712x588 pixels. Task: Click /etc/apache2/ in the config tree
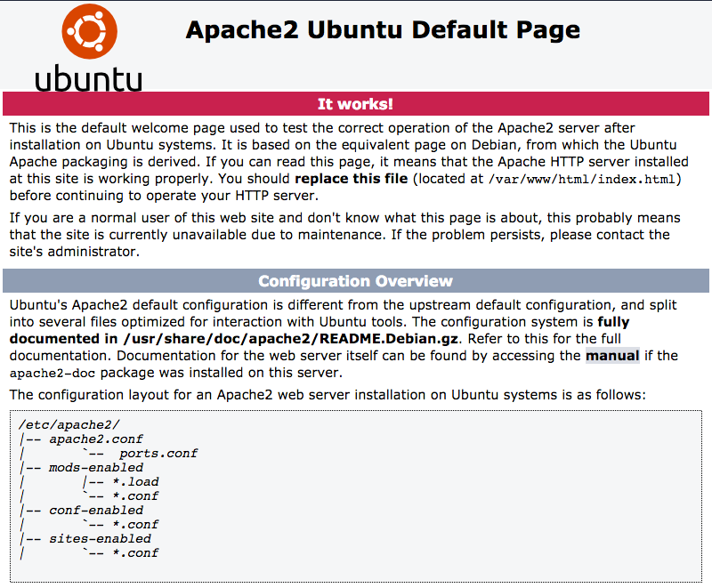69,424
